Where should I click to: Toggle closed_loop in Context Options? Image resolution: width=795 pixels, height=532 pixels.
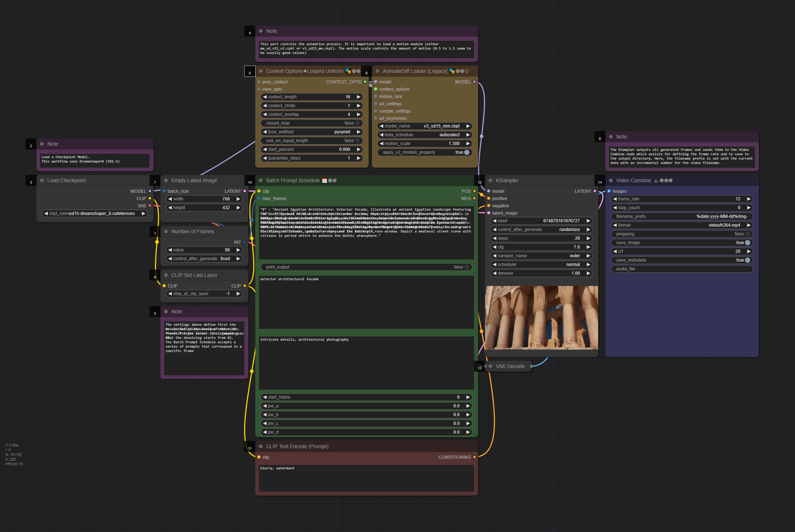(x=312, y=123)
